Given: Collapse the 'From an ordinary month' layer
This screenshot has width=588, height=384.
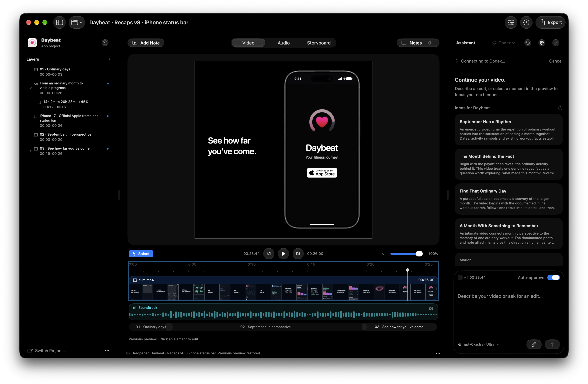Looking at the screenshot, I should pos(30,88).
